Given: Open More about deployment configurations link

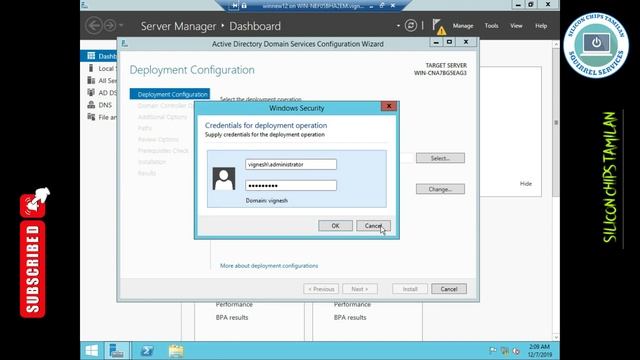Looking at the screenshot, I should 269,266.
